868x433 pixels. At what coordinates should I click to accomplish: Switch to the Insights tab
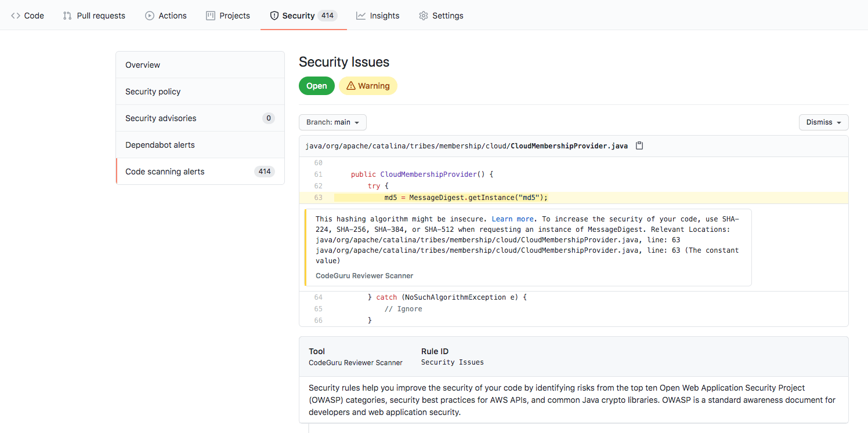pos(378,15)
